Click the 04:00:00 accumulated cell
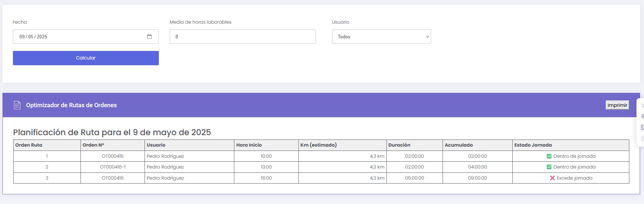644x204 pixels. tap(478, 167)
